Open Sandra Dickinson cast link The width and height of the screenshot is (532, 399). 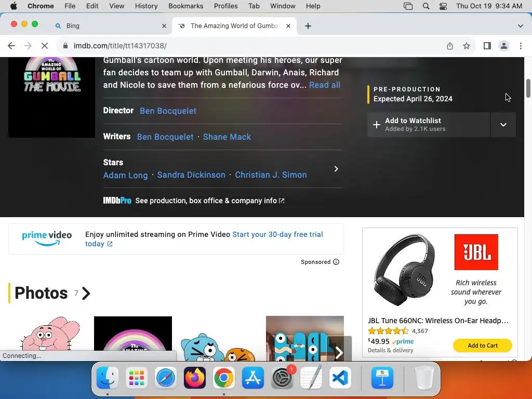[191, 175]
